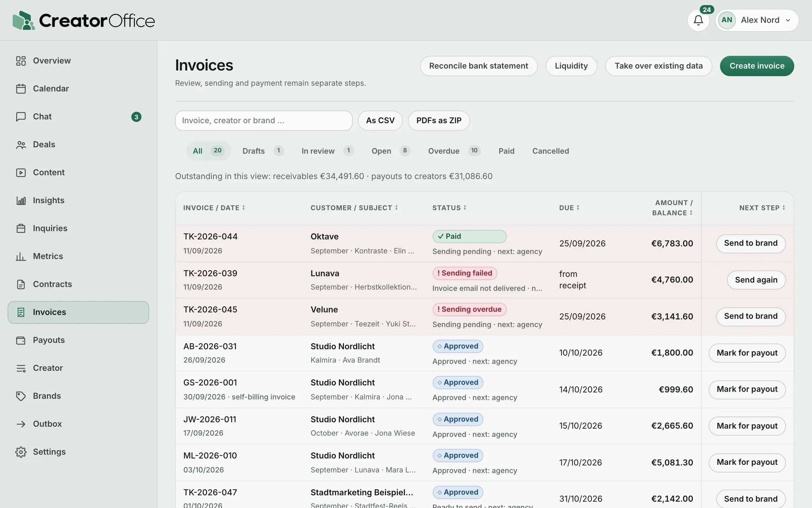Screen dimensions: 812x508
Task: Open the Brands tag icon
Action: 21,396
